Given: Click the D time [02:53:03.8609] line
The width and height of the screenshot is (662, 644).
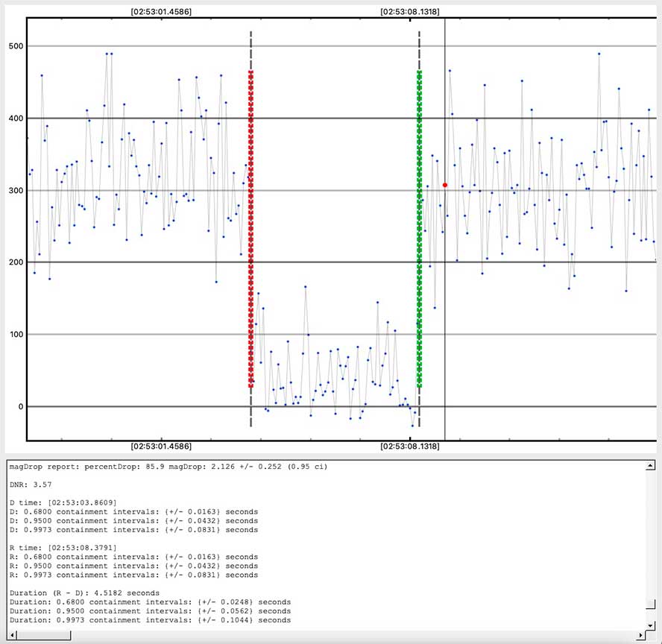Looking at the screenshot, I should pyautogui.click(x=63, y=502).
